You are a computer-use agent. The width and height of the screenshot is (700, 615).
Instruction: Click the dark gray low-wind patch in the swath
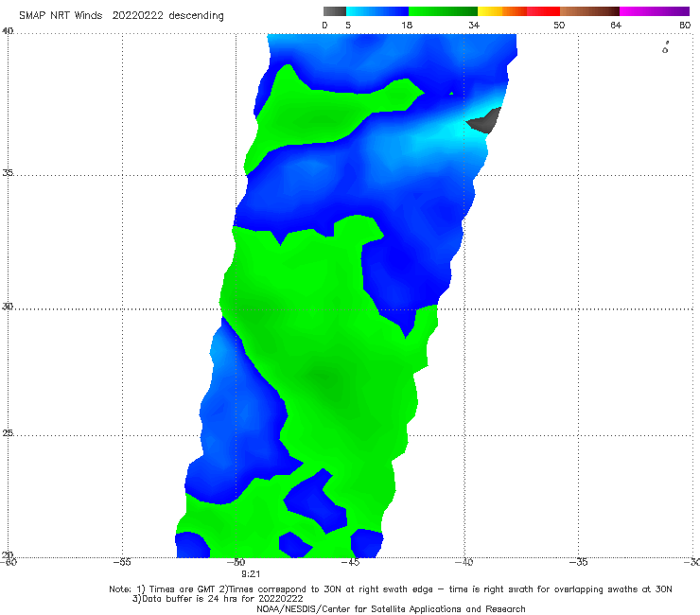click(485, 120)
